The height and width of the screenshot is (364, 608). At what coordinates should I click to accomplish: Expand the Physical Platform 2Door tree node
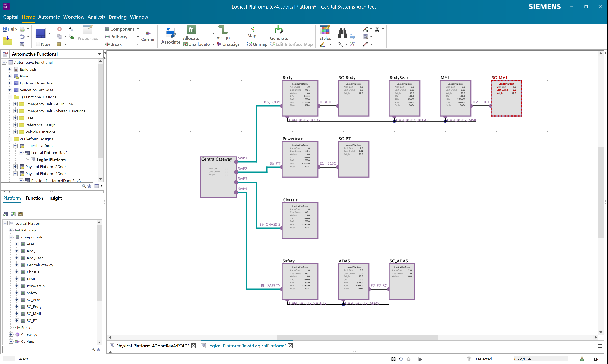point(16,167)
